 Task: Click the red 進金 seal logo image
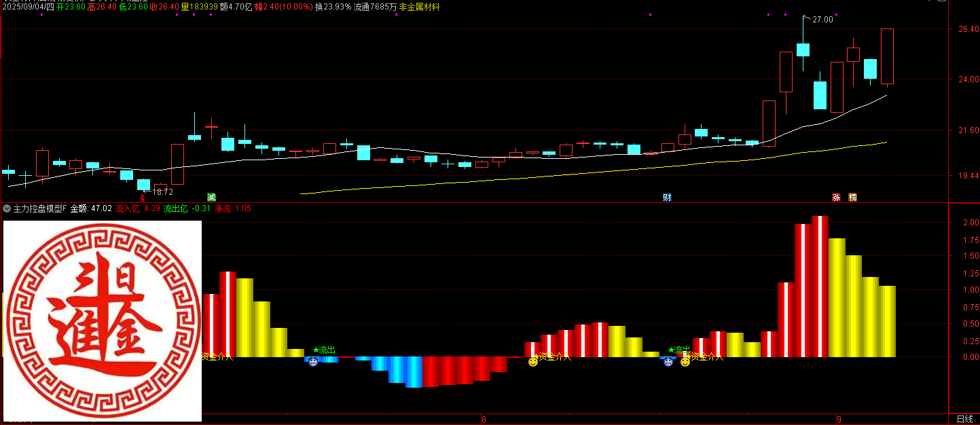103,320
